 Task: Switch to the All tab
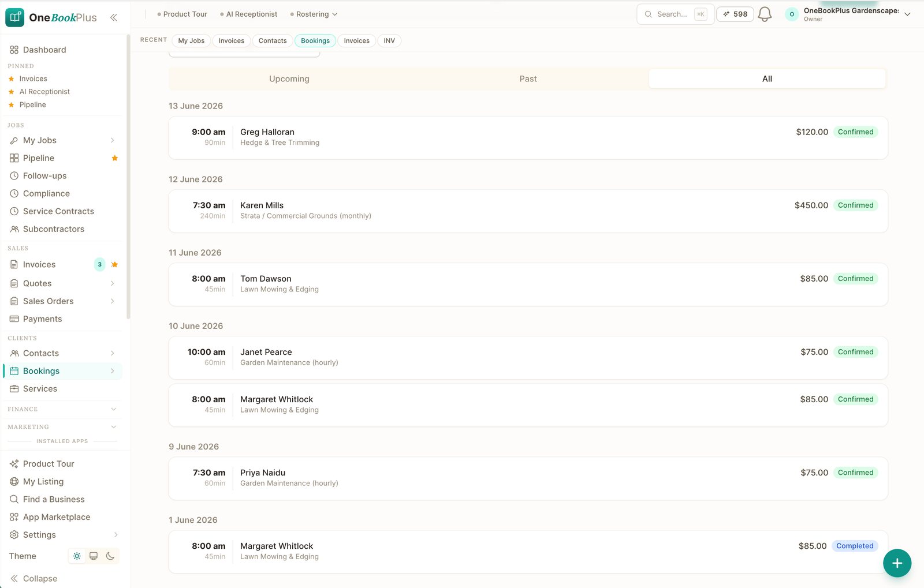tap(767, 79)
